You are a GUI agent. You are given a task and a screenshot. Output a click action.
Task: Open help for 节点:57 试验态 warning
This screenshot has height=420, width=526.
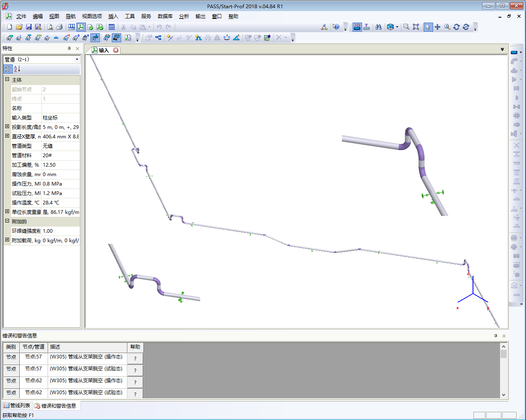pyautogui.click(x=135, y=370)
